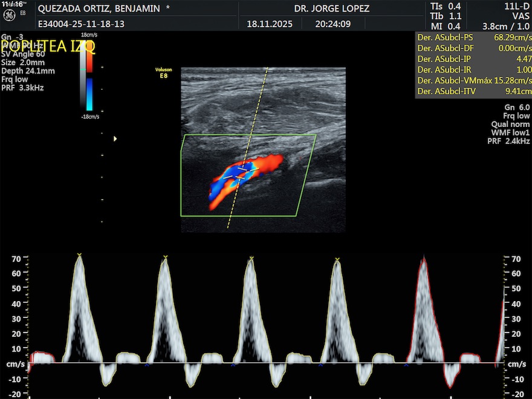Click DR. JORGE LOPEZ field
This screenshot has width=532, height=399.
331,8
